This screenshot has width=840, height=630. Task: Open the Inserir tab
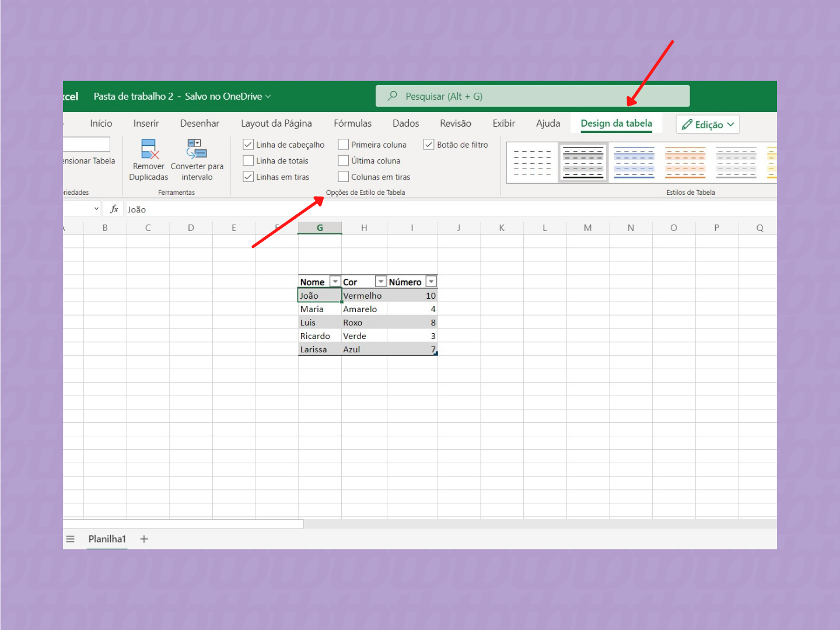(x=146, y=123)
